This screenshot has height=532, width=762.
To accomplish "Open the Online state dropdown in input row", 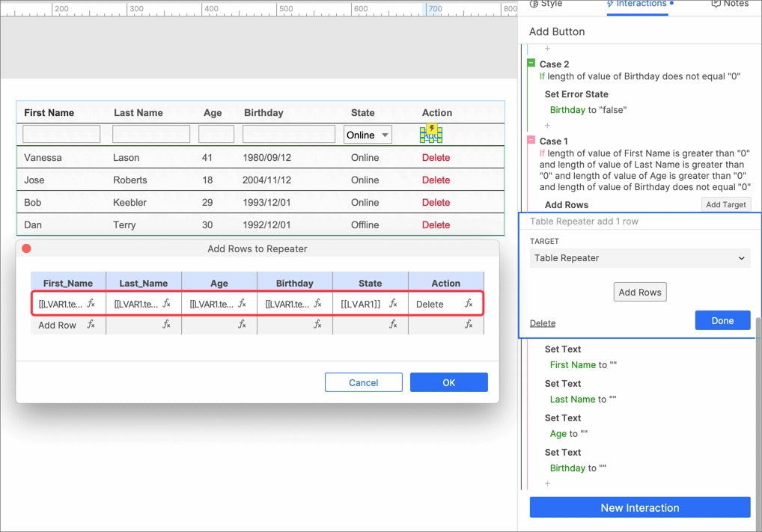I will 368,135.
